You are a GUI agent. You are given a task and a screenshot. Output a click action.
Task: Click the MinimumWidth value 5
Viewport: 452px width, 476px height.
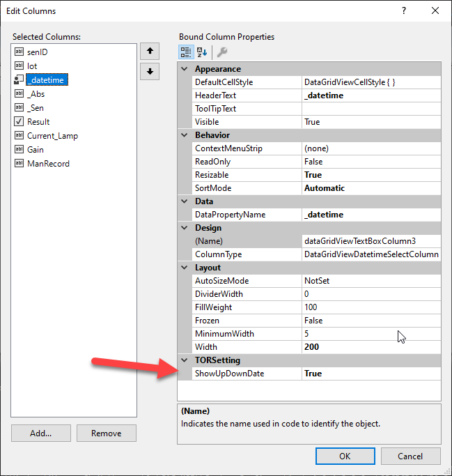(371, 334)
